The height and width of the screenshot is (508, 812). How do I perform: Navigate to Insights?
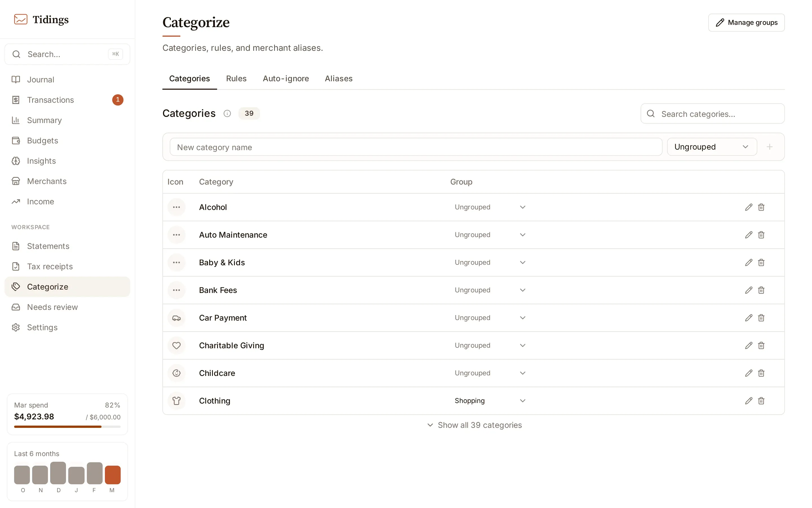[67, 161]
